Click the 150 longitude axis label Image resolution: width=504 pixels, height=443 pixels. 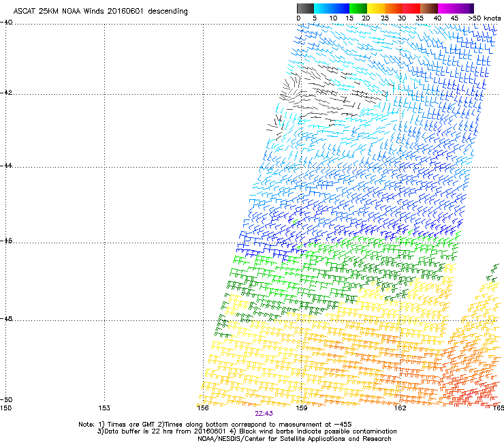pyautogui.click(x=5, y=408)
